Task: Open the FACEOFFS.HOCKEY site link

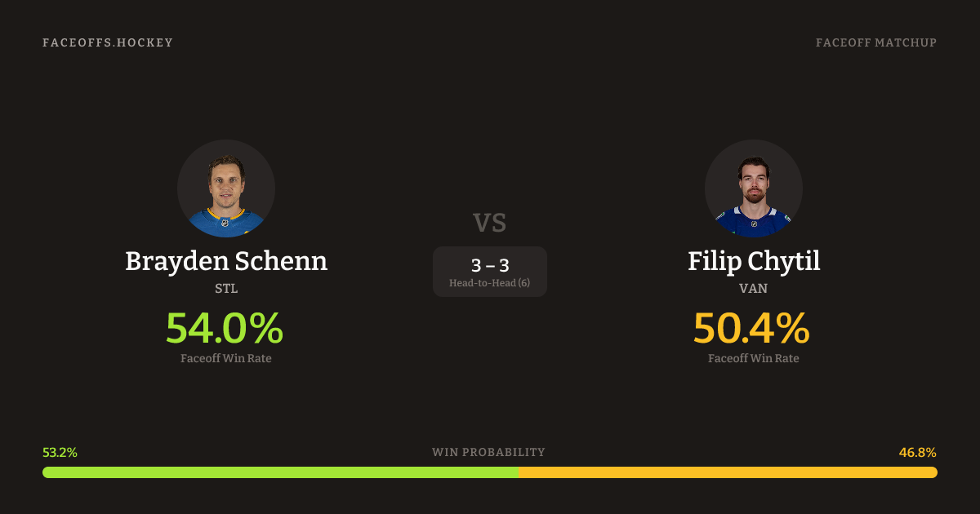Action: [x=108, y=42]
